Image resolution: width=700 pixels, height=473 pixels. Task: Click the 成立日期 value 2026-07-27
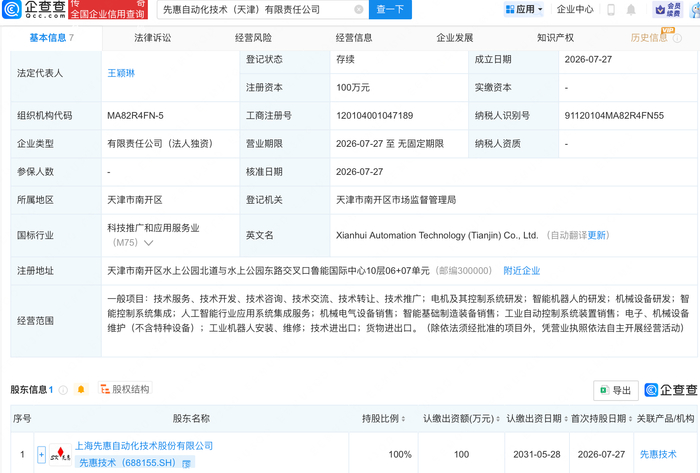pos(588,59)
